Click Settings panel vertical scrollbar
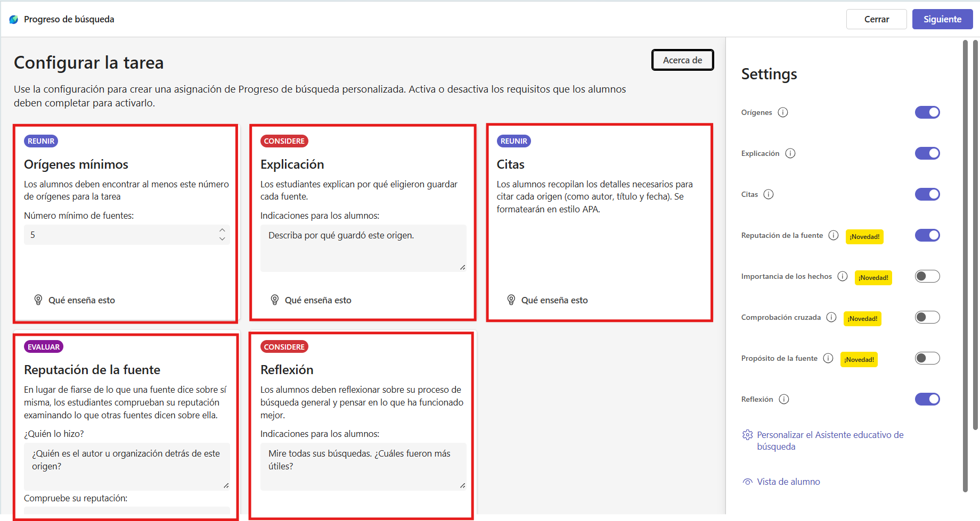 (965, 266)
